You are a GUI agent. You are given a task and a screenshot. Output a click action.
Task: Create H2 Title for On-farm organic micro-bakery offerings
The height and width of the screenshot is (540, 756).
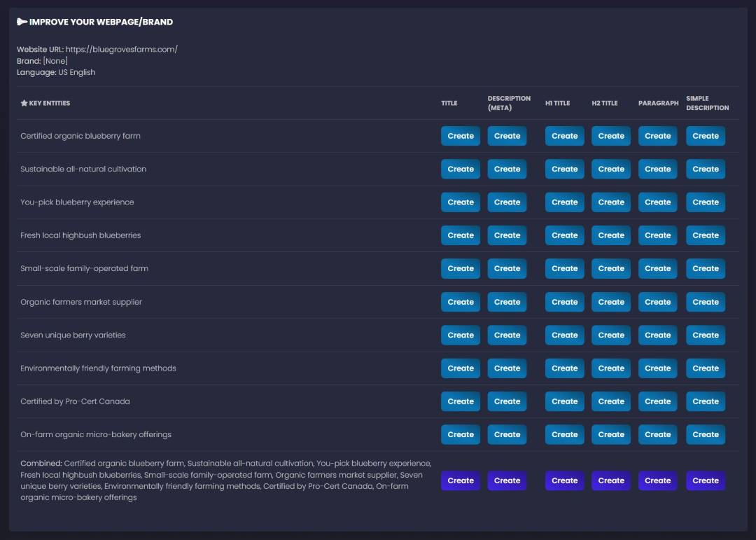click(610, 434)
